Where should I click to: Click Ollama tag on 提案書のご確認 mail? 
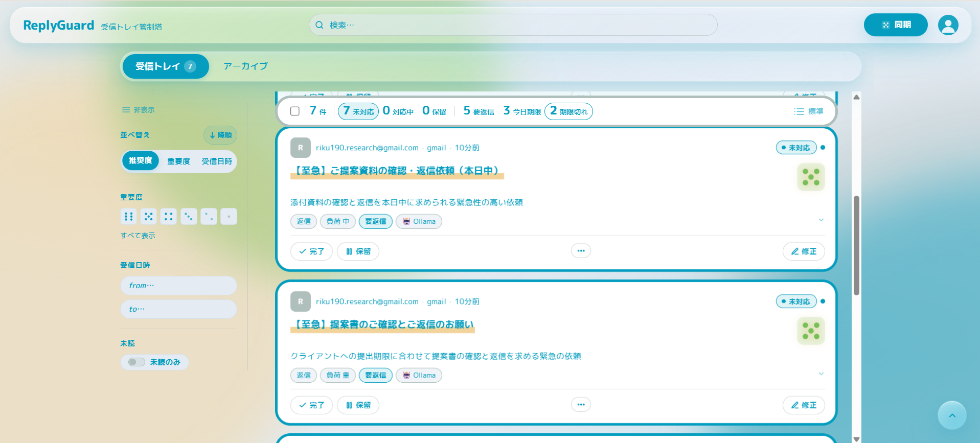(419, 376)
